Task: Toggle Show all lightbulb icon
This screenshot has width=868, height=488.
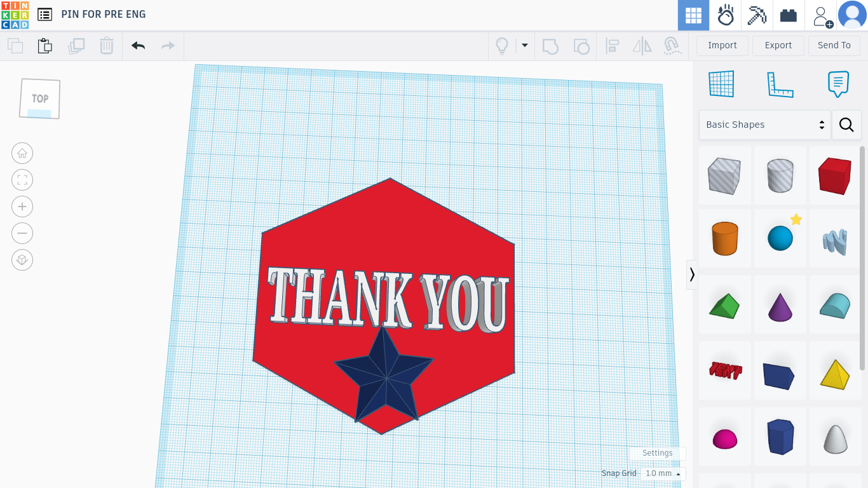Action: coord(502,46)
